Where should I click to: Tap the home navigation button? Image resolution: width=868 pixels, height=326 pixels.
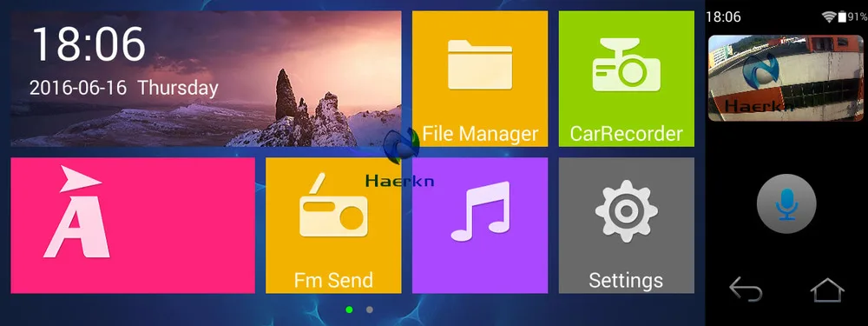pos(827,290)
